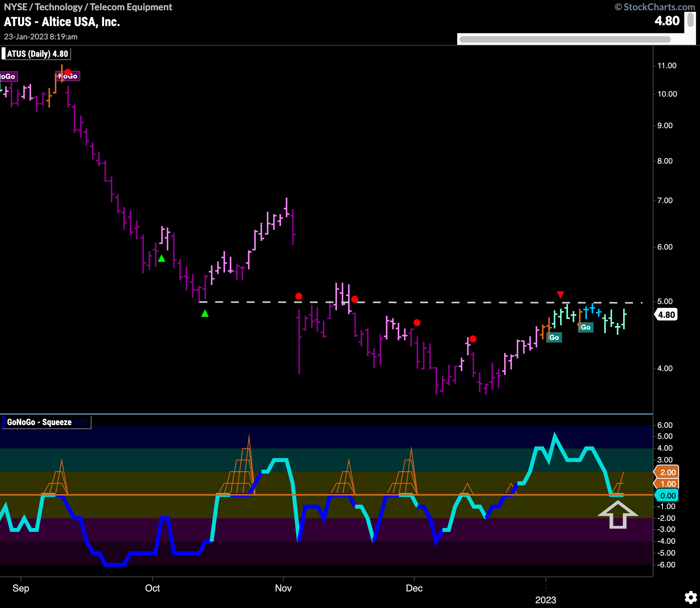Click the red dot marker at early November gap
Screen dimensions: 700x608
[299, 296]
